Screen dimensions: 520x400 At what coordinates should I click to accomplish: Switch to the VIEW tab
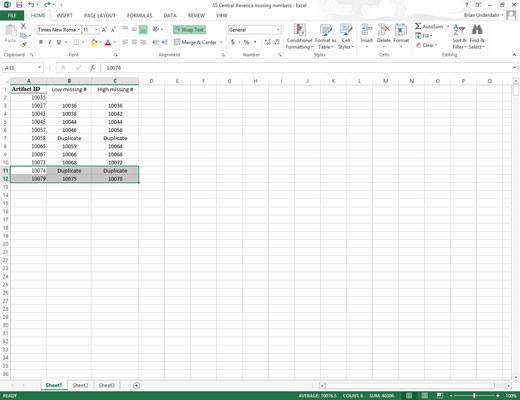click(x=222, y=15)
